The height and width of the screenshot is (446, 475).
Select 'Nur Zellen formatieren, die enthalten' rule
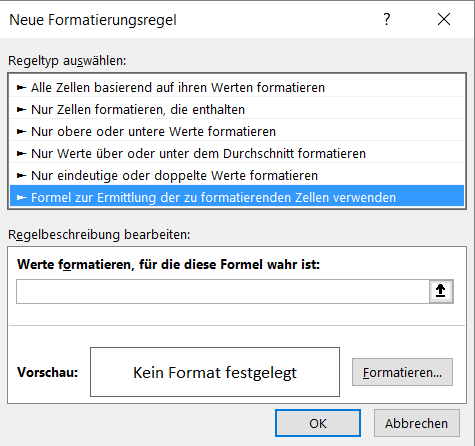(x=237, y=109)
